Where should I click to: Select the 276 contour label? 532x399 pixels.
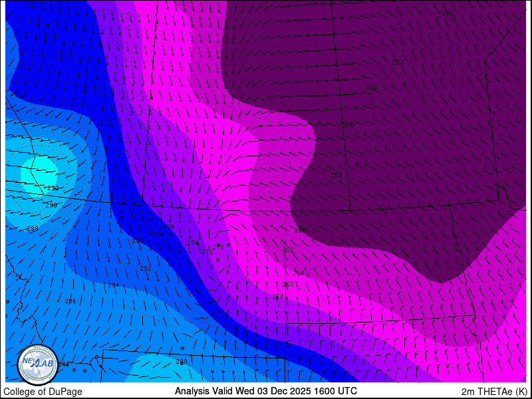(169, 226)
